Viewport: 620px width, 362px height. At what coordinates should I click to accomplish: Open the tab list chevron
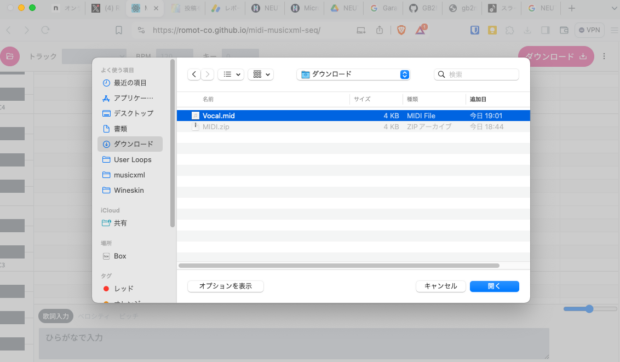click(614, 8)
